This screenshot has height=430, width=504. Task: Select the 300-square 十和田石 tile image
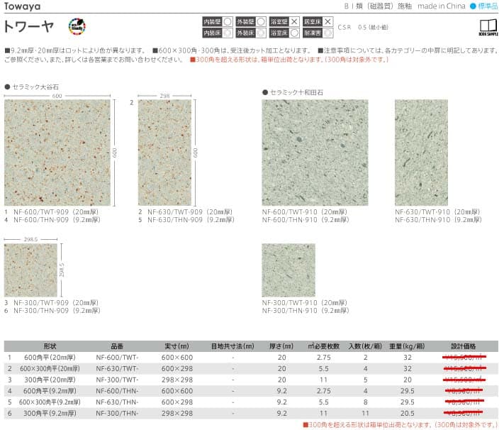pyautogui.click(x=289, y=270)
